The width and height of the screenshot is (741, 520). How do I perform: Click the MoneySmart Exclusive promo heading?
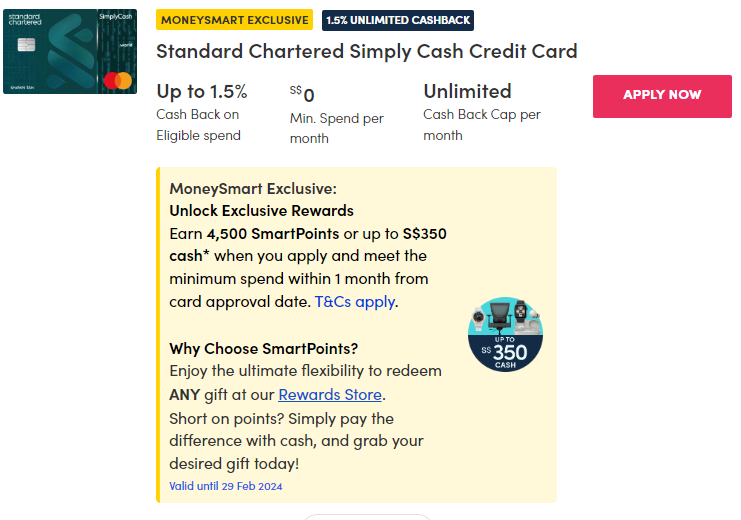(x=253, y=188)
